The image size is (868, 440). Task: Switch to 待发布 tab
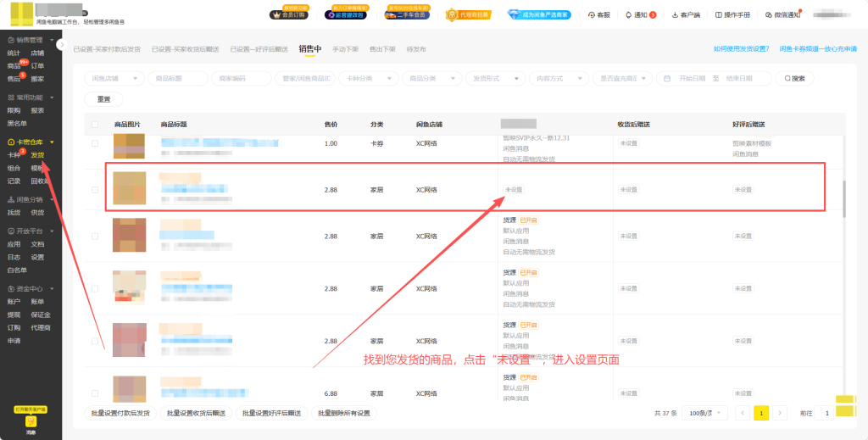(416, 49)
